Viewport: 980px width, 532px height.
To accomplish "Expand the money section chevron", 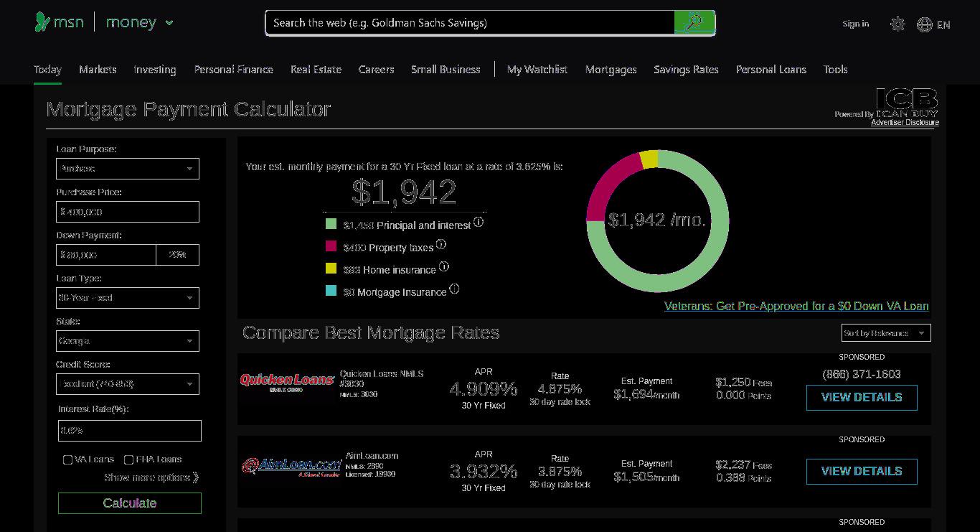I will (169, 23).
